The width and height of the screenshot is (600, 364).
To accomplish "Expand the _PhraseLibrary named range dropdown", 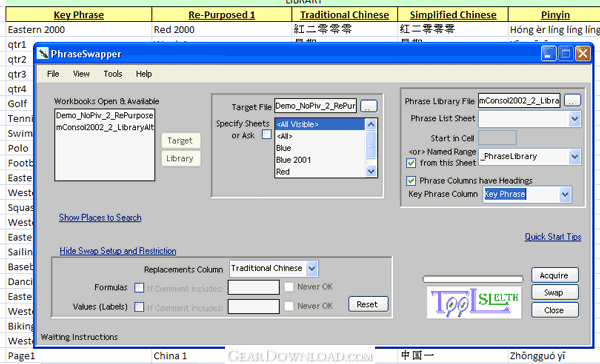I will 574,157.
